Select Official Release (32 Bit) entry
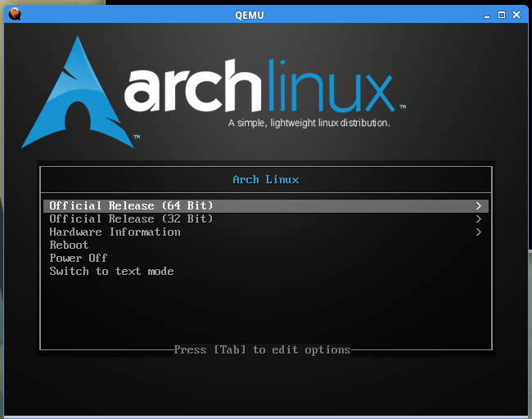This screenshot has height=419, width=532. (x=266, y=219)
